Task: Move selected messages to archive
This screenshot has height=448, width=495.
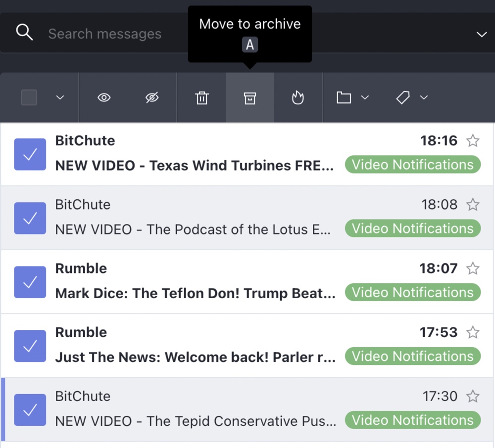Action: coord(249,98)
